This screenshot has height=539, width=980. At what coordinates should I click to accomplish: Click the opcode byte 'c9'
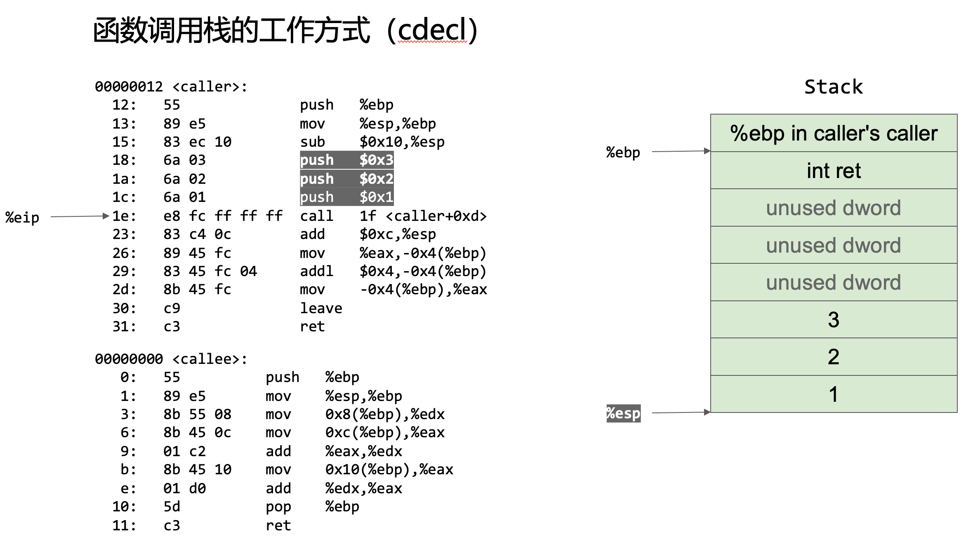pos(172,308)
